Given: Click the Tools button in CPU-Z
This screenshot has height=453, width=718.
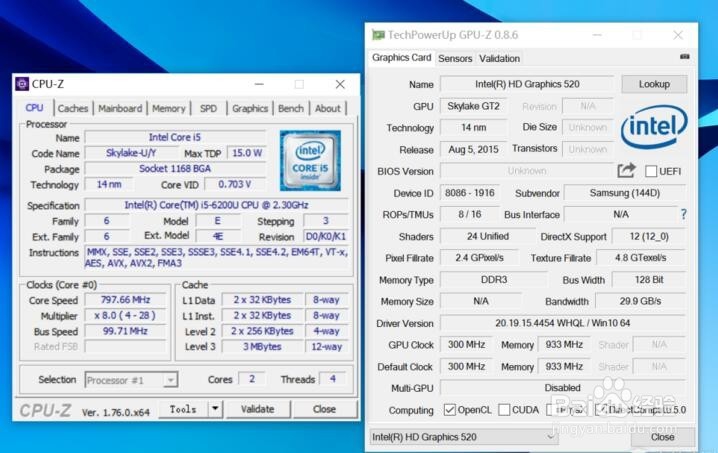Looking at the screenshot, I should (x=183, y=409).
